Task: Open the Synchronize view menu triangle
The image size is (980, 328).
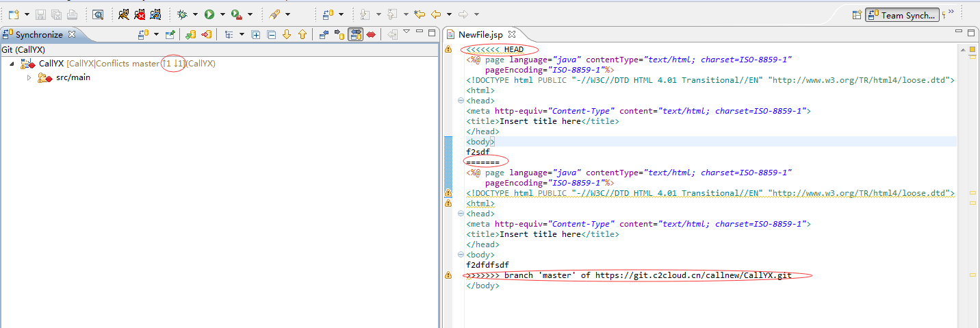Action: click(x=407, y=31)
